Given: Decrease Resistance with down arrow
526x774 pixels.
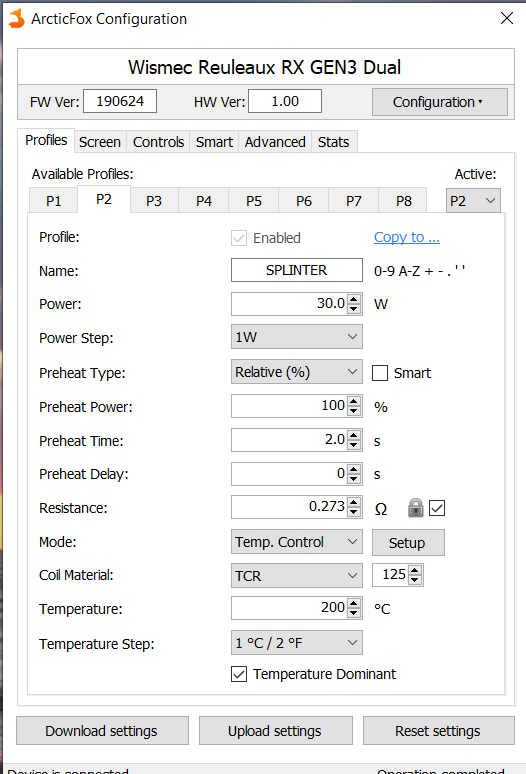Looking at the screenshot, I should point(354,512).
